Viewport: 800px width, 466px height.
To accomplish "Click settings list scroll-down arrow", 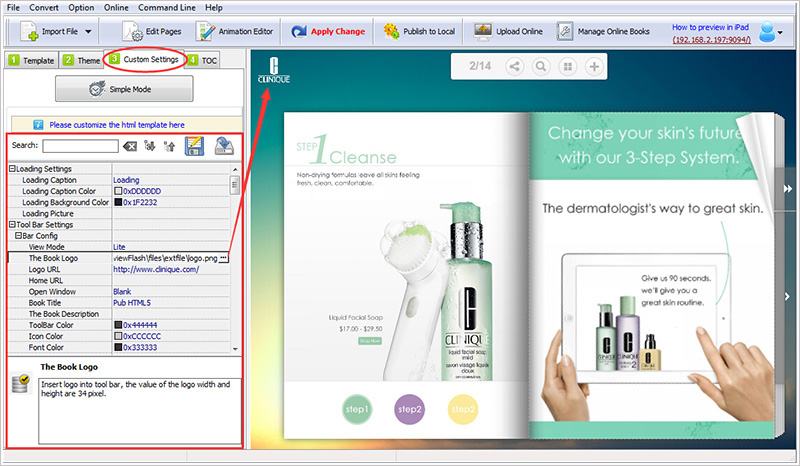I will click(x=235, y=349).
